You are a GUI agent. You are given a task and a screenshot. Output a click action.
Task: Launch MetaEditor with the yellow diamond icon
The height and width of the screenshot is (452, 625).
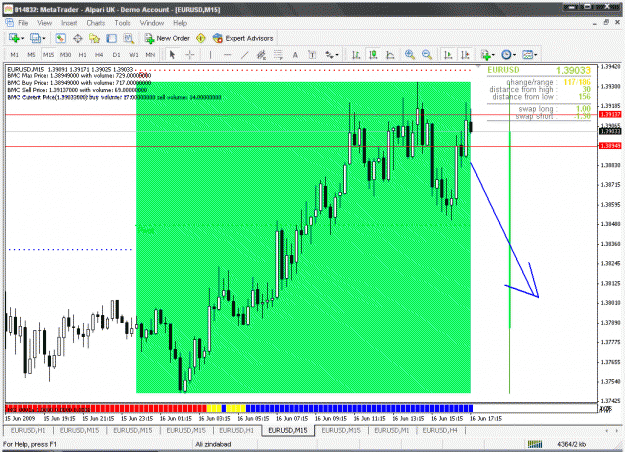(x=200, y=38)
